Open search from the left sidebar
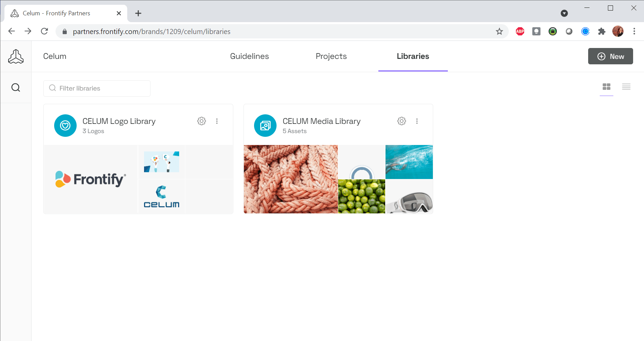644x341 pixels. click(16, 87)
